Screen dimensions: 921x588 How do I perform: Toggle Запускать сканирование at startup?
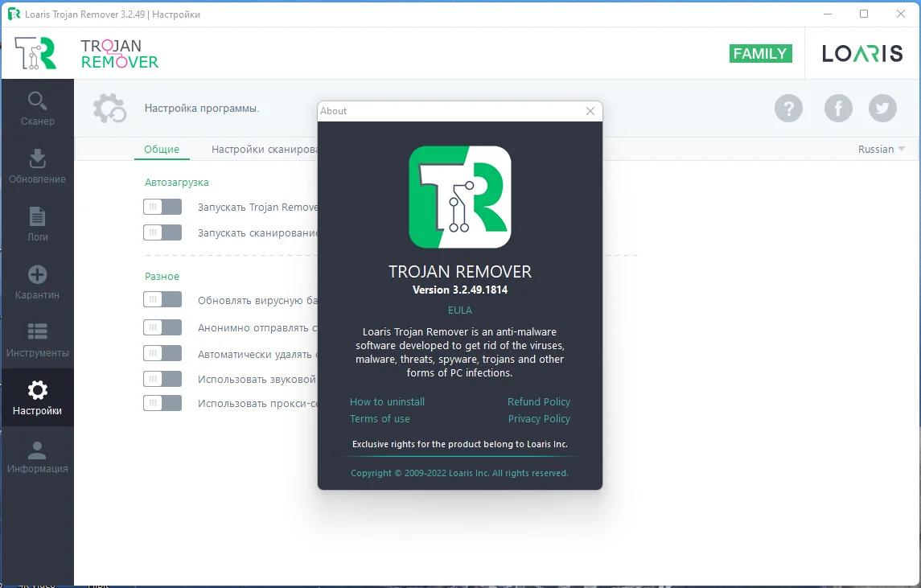[x=162, y=232]
